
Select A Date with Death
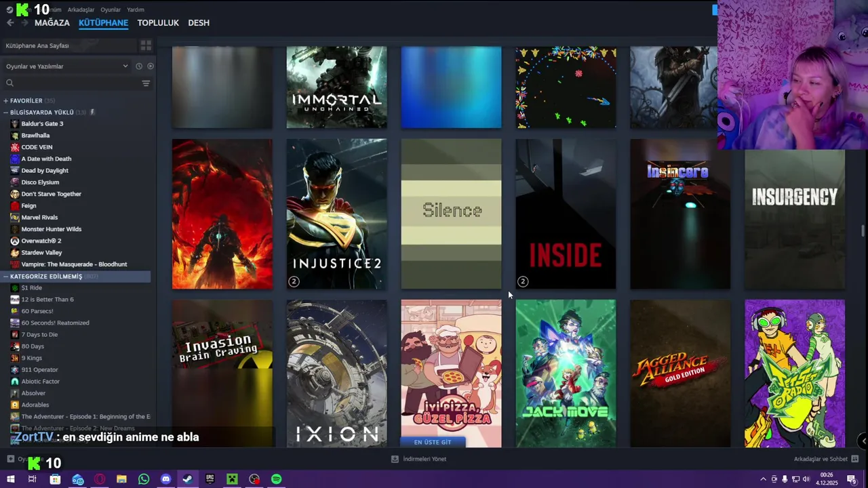pos(46,159)
